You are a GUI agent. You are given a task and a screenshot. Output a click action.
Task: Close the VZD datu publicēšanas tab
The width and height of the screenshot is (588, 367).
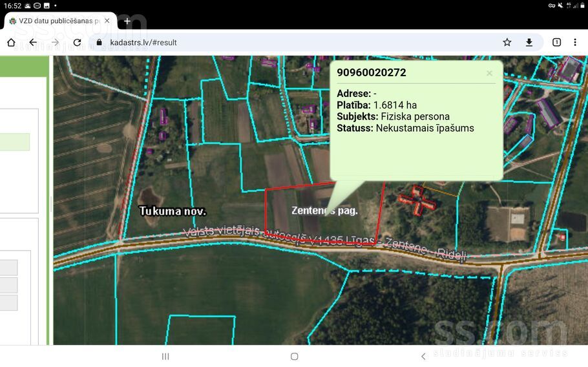click(x=107, y=21)
